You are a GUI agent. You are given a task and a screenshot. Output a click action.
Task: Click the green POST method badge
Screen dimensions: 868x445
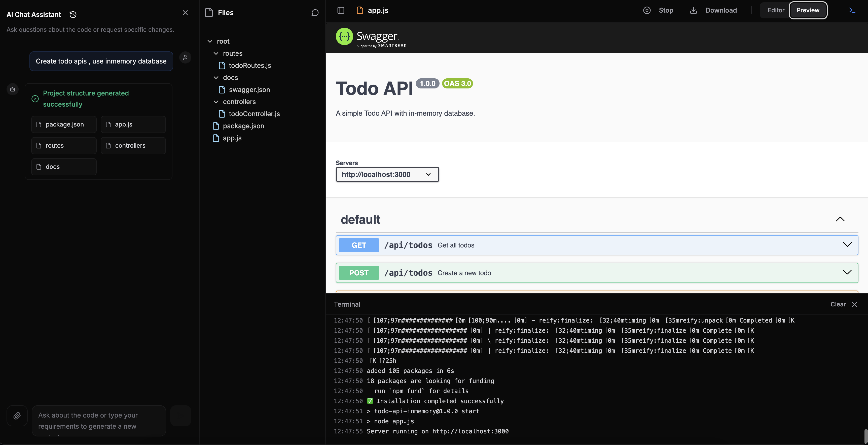(358, 273)
